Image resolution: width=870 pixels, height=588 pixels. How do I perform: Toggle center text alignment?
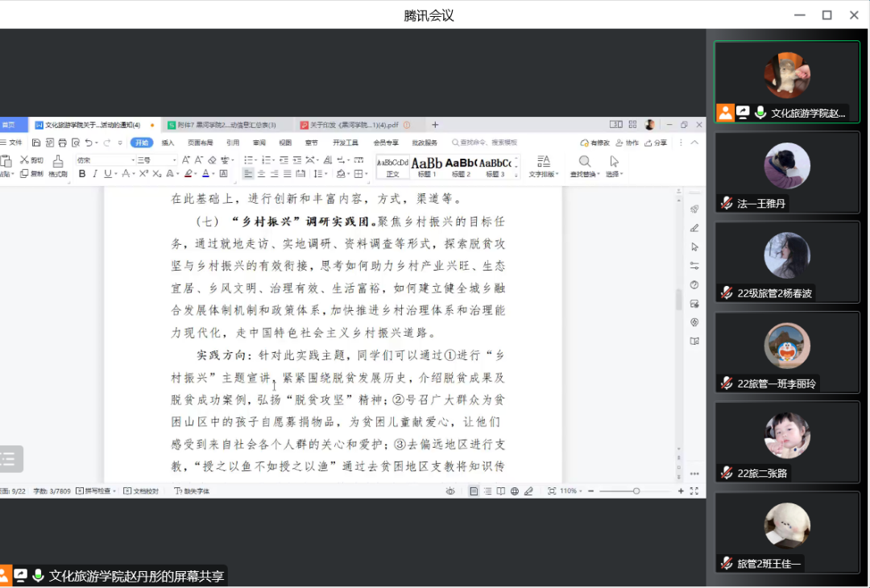pos(261,174)
